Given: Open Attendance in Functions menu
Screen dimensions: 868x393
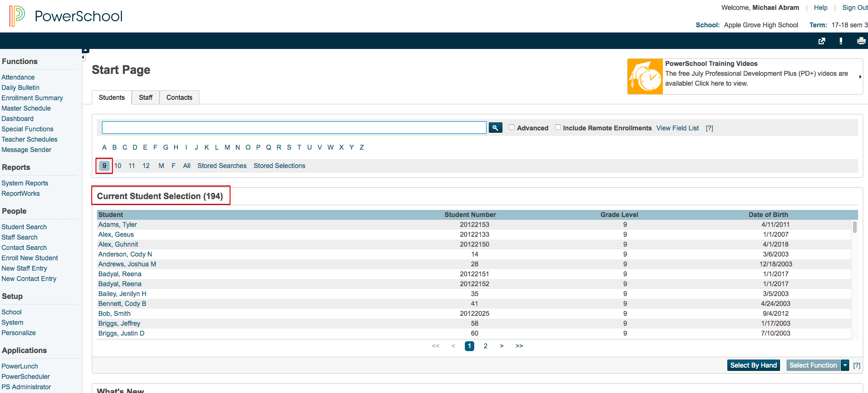Looking at the screenshot, I should [18, 77].
